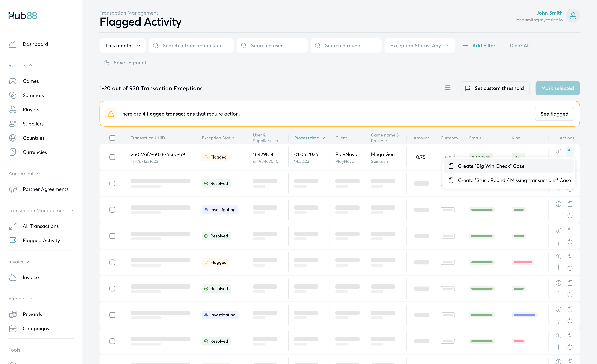
Task: Click the Search a transaction uuid field
Action: coord(193,46)
